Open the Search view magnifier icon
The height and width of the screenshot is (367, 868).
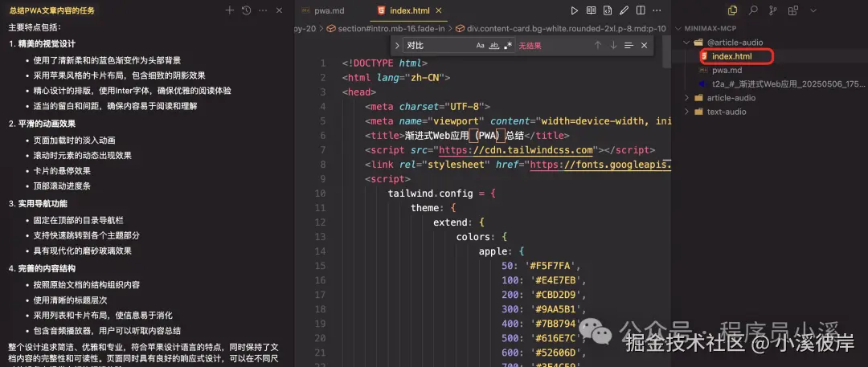click(753, 10)
